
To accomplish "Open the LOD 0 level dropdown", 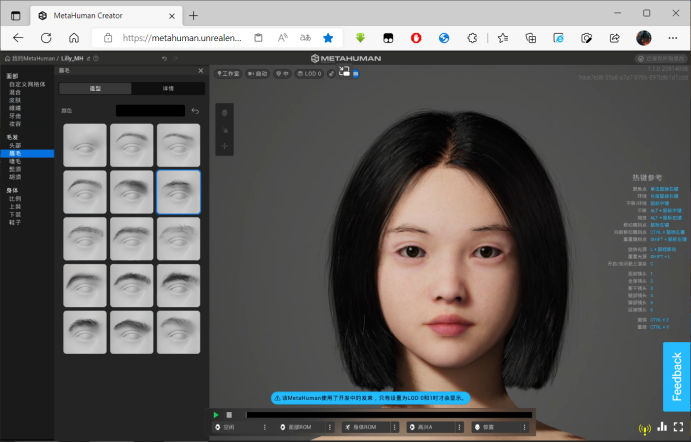I will click(309, 74).
